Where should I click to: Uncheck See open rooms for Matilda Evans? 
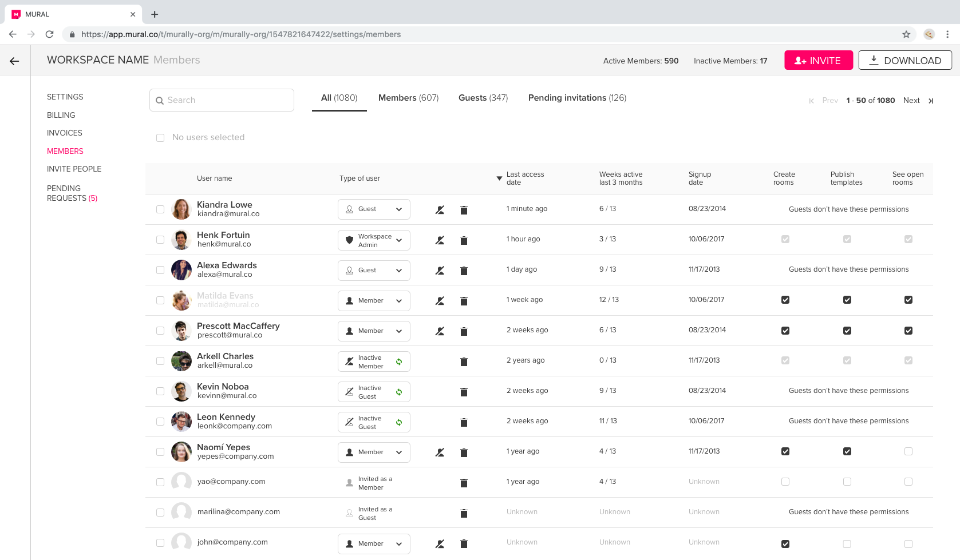[908, 300]
